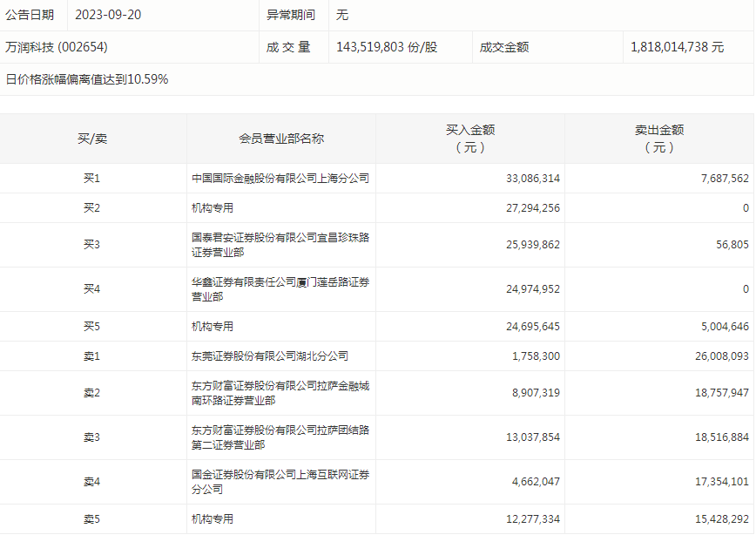Click the notice 日价格涨幅偏离值达到10.59%
The height and width of the screenshot is (535, 756).
tap(87, 82)
